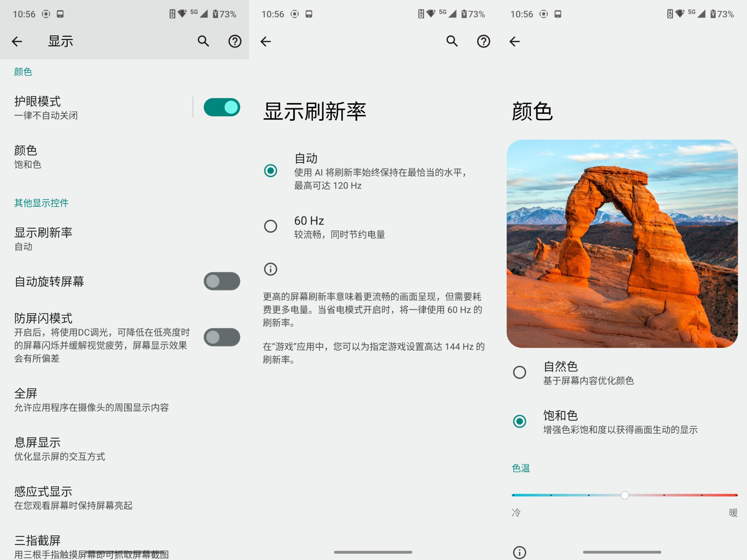Tap back arrow on 显示刷新率 screen
The image size is (747, 560).
266,41
